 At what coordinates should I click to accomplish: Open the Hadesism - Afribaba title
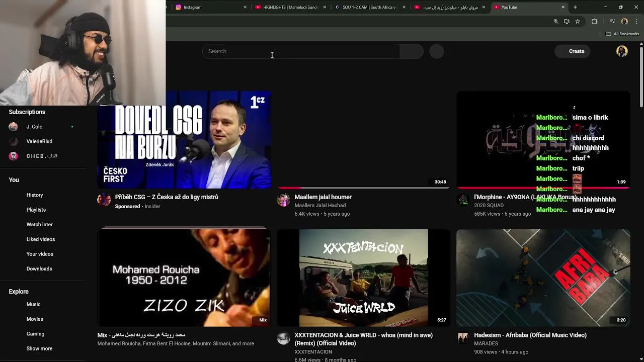click(530, 335)
